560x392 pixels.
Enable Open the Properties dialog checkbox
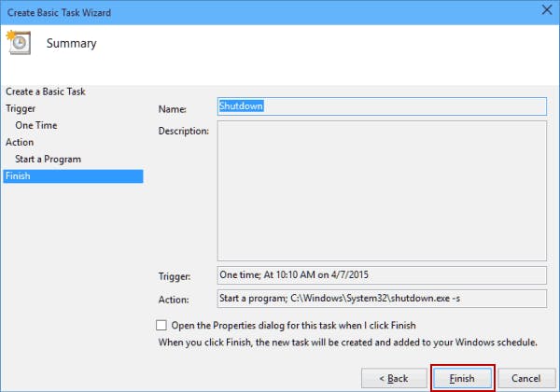click(x=161, y=326)
